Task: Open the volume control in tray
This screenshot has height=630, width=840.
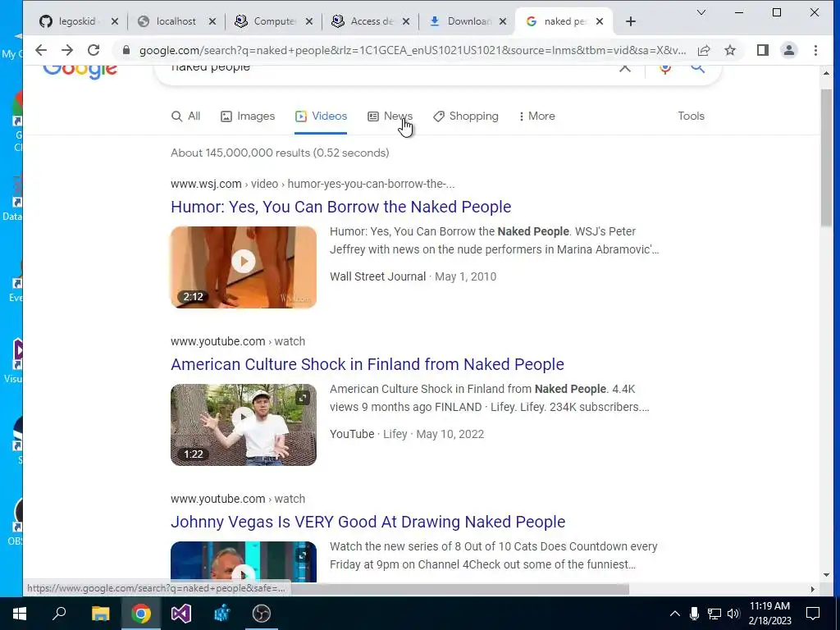Action: pos(733,614)
